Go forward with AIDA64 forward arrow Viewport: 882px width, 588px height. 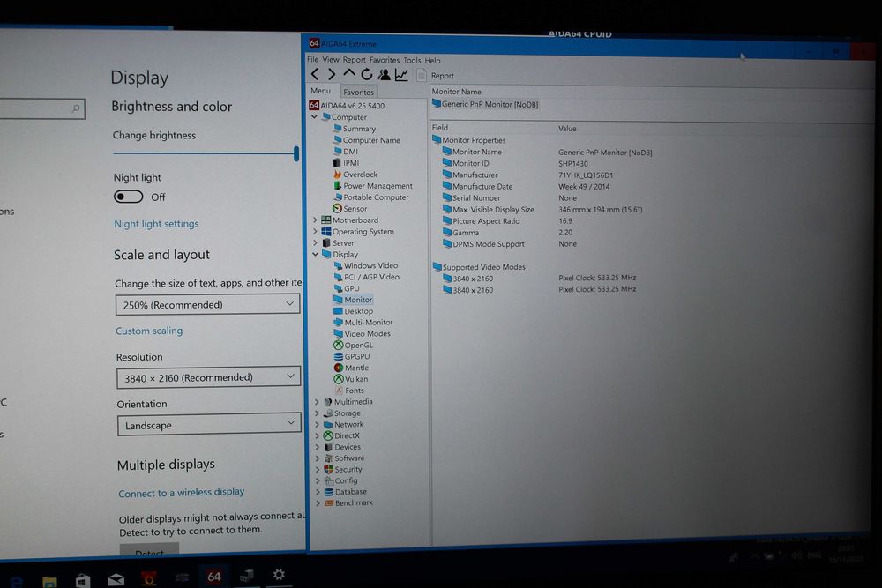tap(332, 74)
